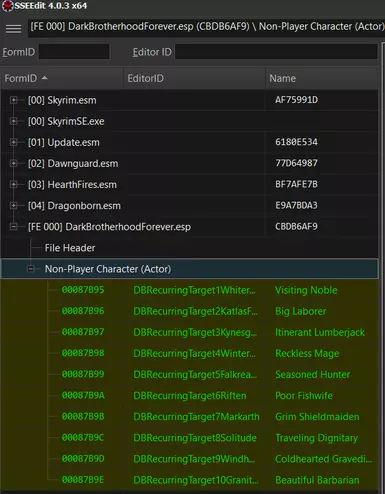The width and height of the screenshot is (385, 494).
Task: Click EditorID DBRecurringTarget2KatlasF...
Action: pyautogui.click(x=195, y=311)
